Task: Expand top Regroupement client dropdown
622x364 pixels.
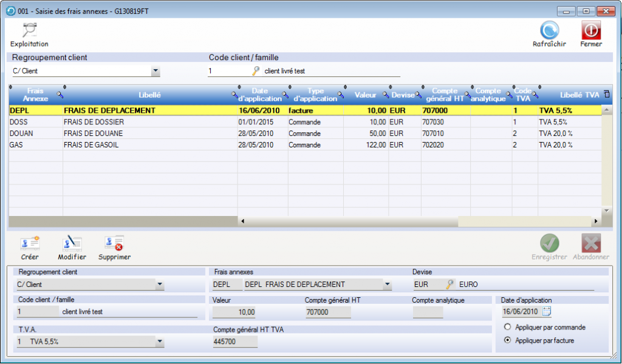Action: 155,71
